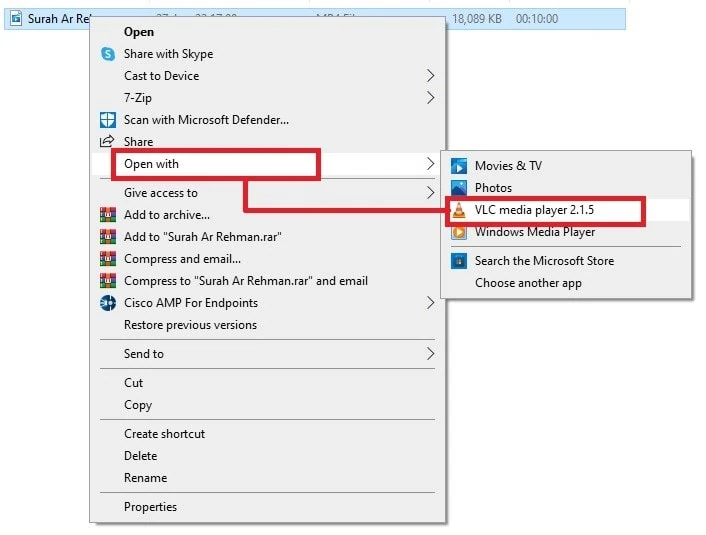Click the WinRAR icon beside Compress to "Surah Ar Rehman.rar" and email
The width and height of the screenshot is (706, 535).
tap(108, 281)
